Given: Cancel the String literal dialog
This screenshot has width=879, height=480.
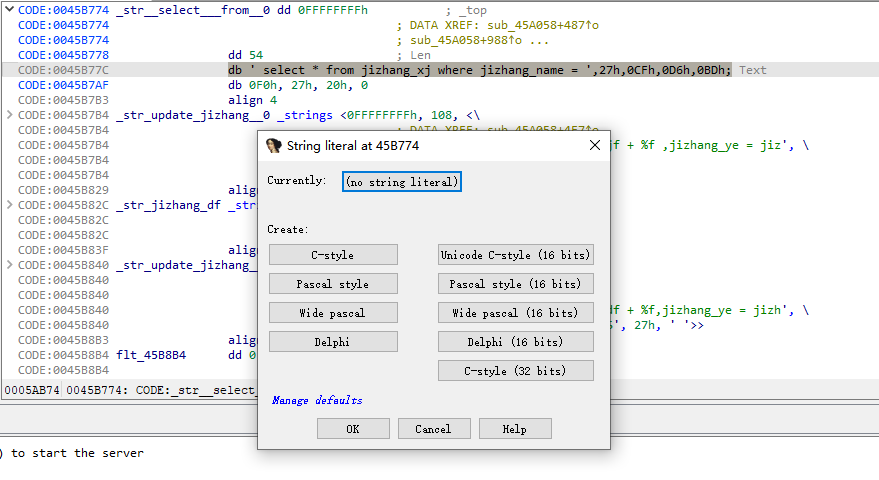Looking at the screenshot, I should click(x=433, y=429).
